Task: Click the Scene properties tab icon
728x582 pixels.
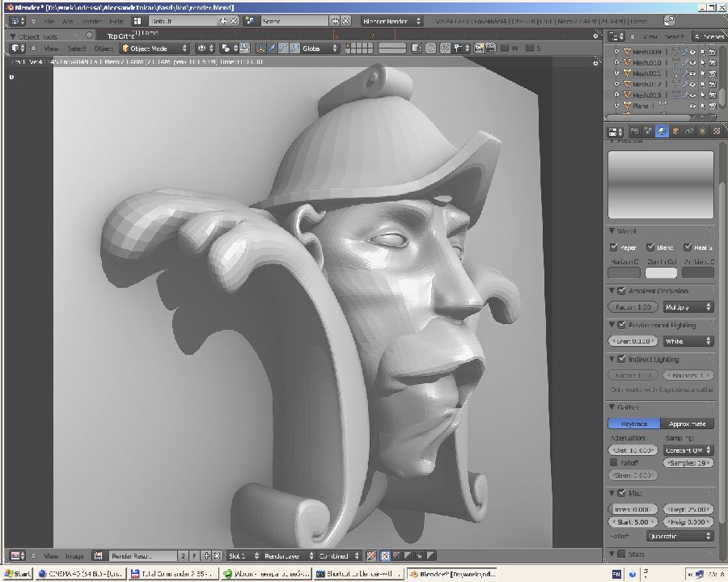Action: [649, 131]
